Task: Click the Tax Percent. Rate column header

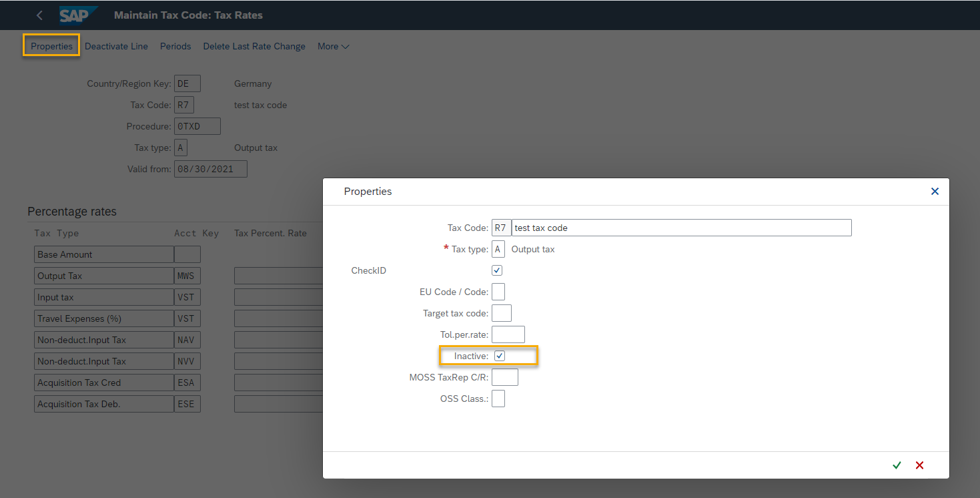Action: (270, 233)
